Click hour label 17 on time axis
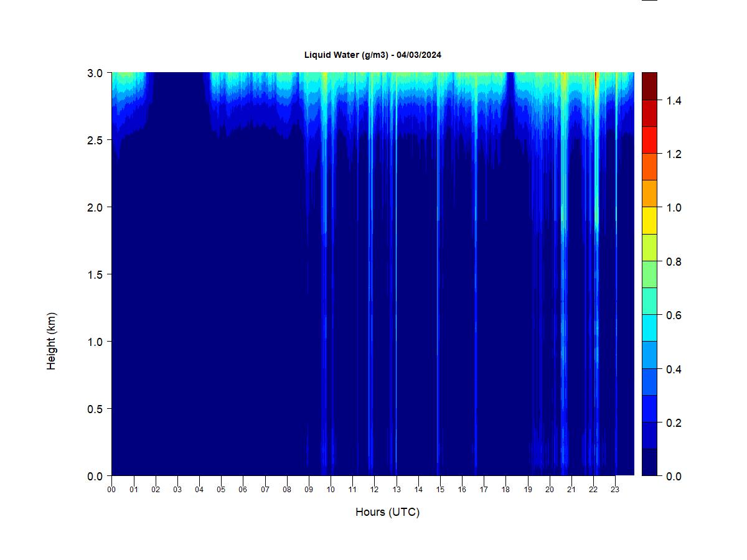The image size is (747, 560). pos(484,490)
